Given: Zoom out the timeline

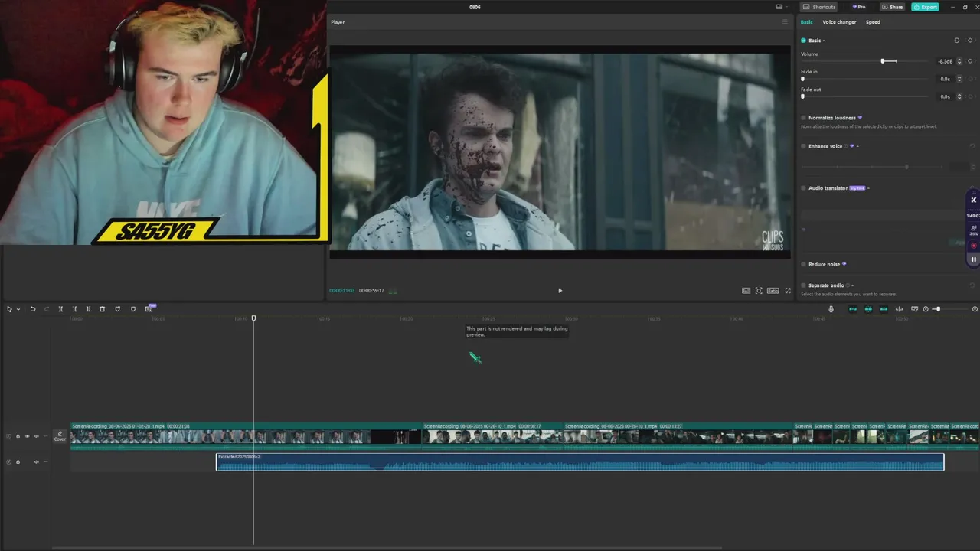Looking at the screenshot, I should (926, 309).
